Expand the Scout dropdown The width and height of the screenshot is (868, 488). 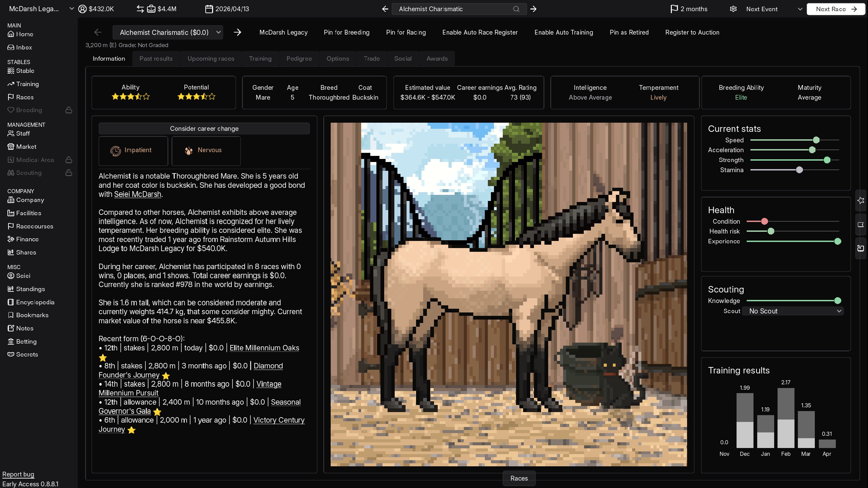coord(792,311)
